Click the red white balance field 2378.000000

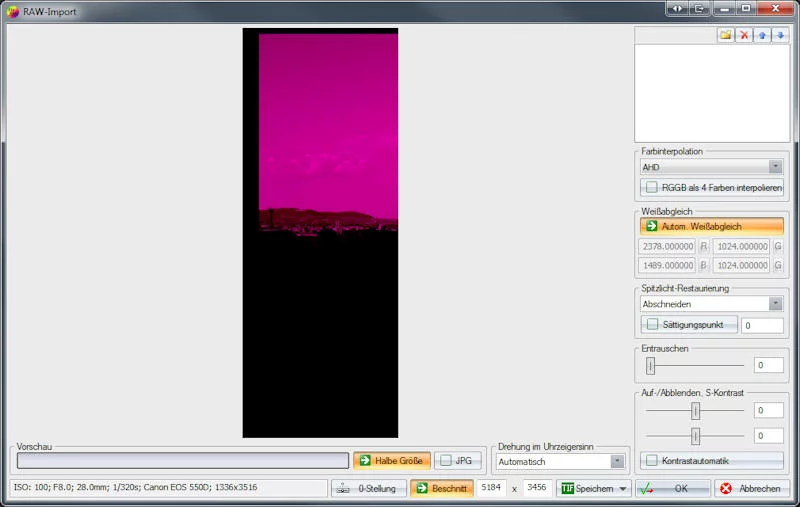pos(667,246)
